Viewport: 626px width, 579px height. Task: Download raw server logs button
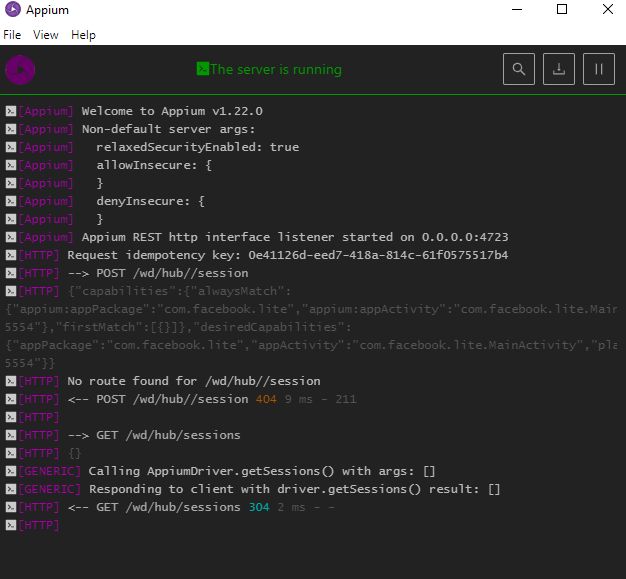point(559,69)
